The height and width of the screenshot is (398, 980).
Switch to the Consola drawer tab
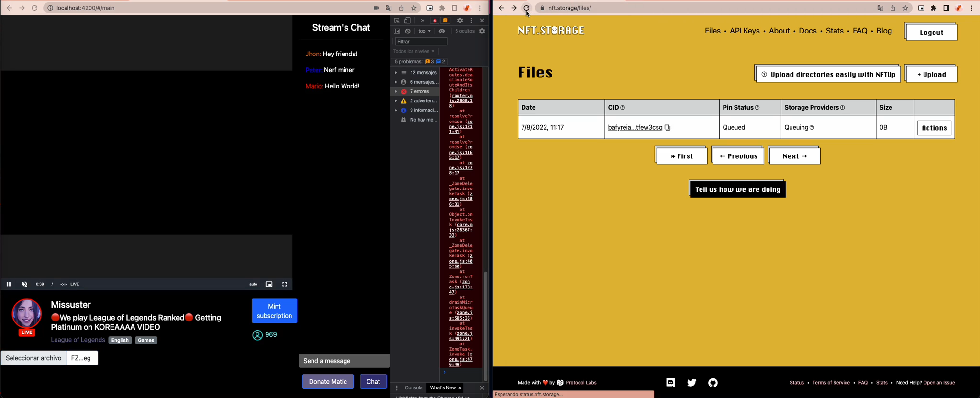pos(413,388)
